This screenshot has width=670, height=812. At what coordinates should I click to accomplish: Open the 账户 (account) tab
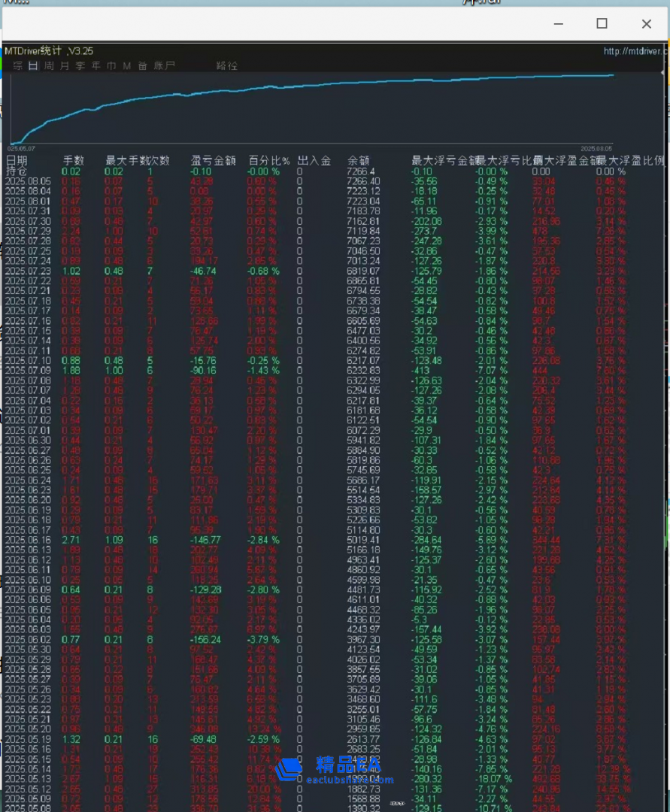coord(164,66)
